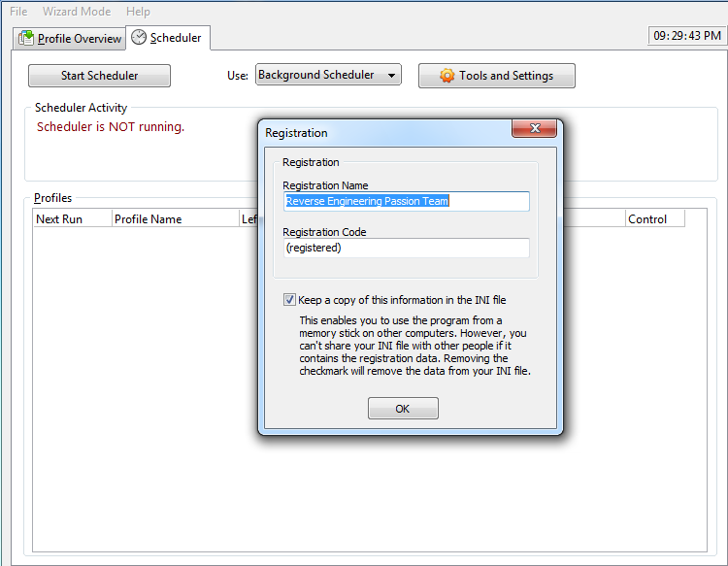Click the Start Scheduler button
728x566 pixels.
pos(99,76)
